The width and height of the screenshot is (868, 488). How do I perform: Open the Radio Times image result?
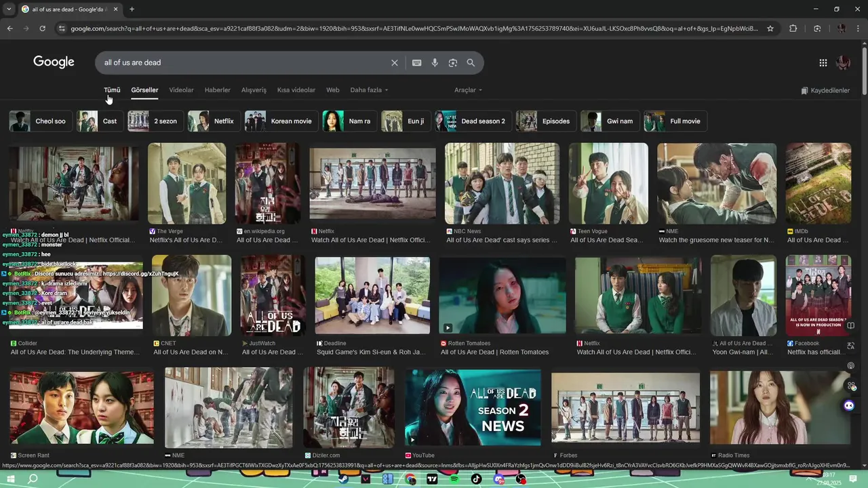tap(780, 407)
